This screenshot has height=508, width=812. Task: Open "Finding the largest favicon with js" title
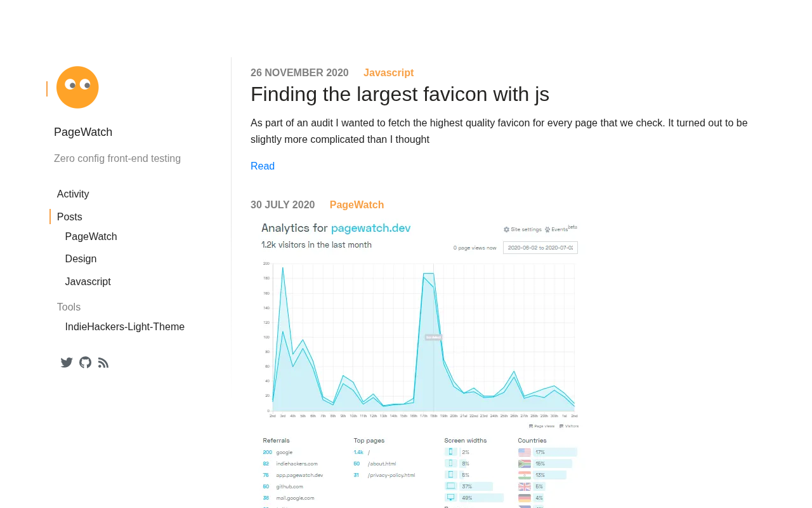pyautogui.click(x=400, y=94)
